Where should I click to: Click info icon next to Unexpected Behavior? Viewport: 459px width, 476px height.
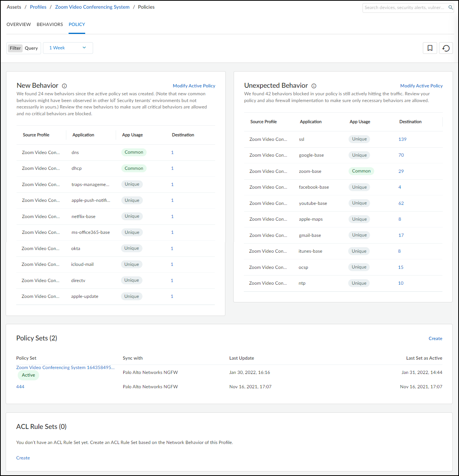[x=314, y=86]
